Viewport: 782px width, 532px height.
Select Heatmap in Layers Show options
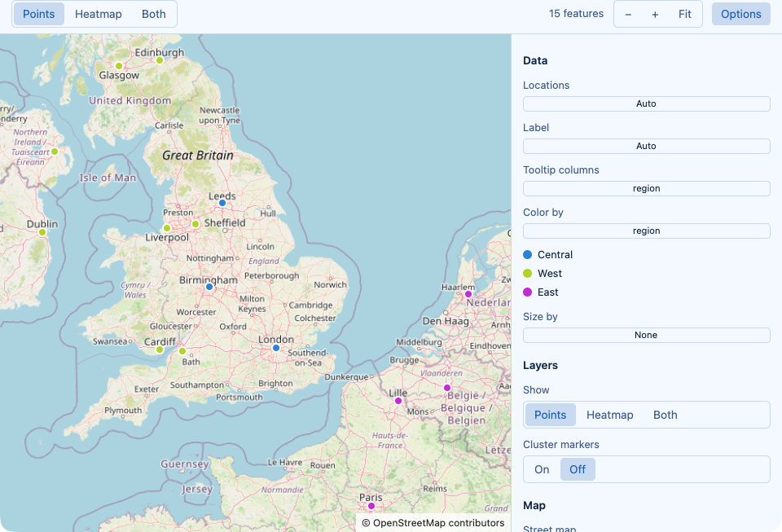[609, 415]
